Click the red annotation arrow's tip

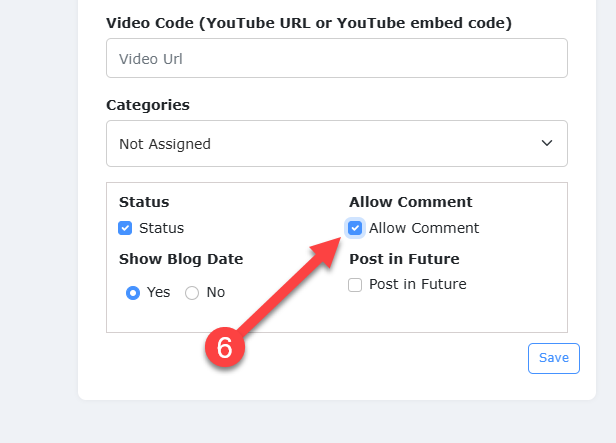tap(340, 241)
